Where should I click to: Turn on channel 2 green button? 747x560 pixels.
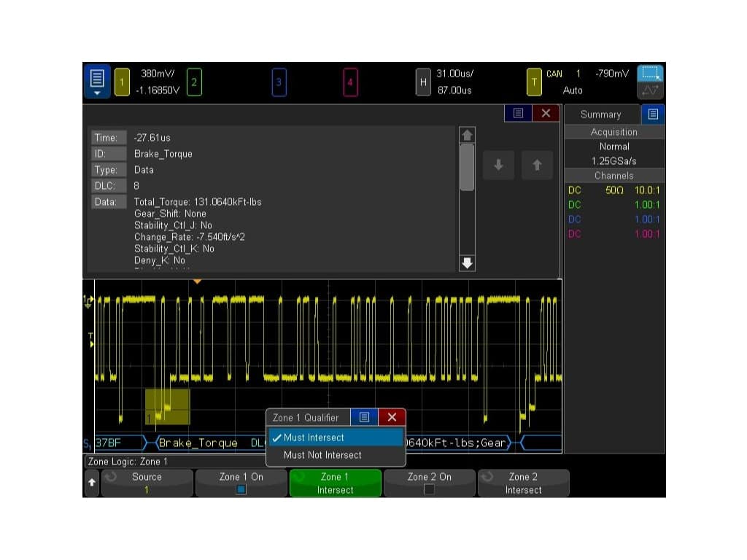point(194,82)
